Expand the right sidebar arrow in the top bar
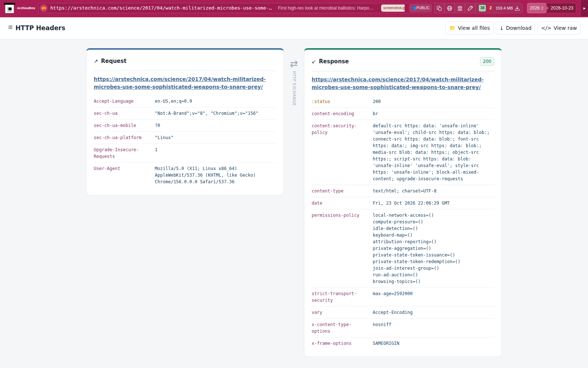This screenshot has height=368, width=588. point(584,8)
